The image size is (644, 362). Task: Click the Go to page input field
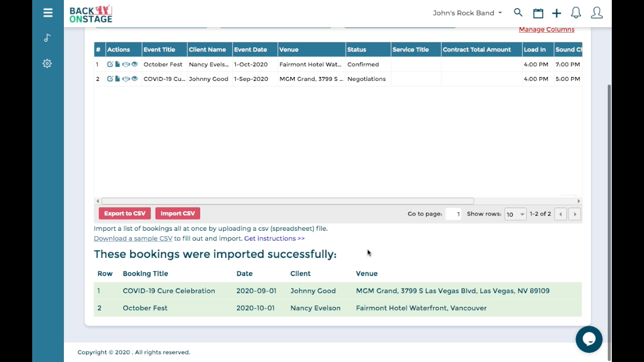click(x=453, y=214)
